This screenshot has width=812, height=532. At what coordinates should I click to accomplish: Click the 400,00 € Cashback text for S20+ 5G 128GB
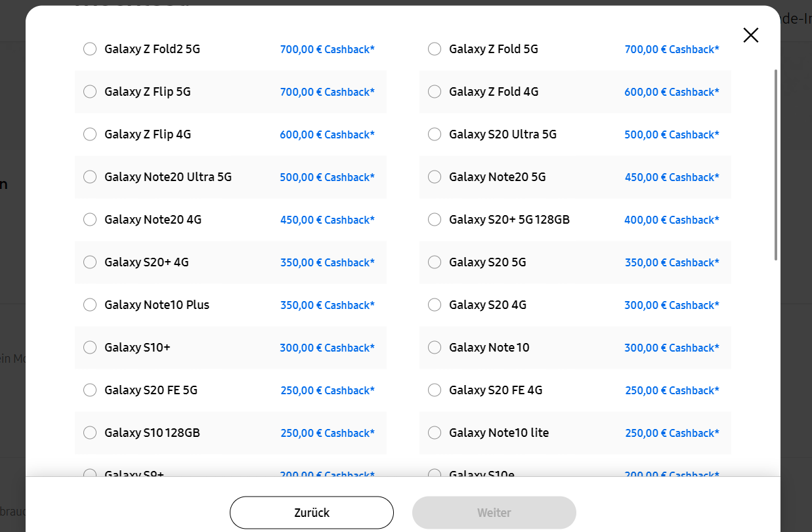672,220
